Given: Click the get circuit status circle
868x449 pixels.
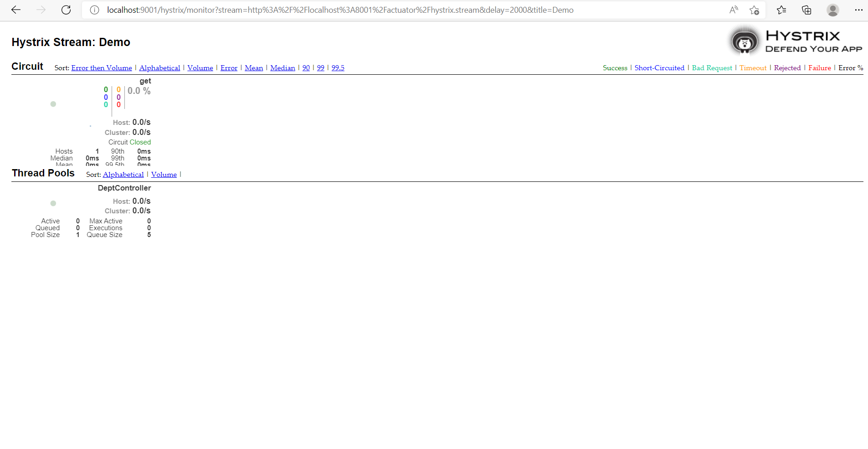Looking at the screenshot, I should pos(53,104).
